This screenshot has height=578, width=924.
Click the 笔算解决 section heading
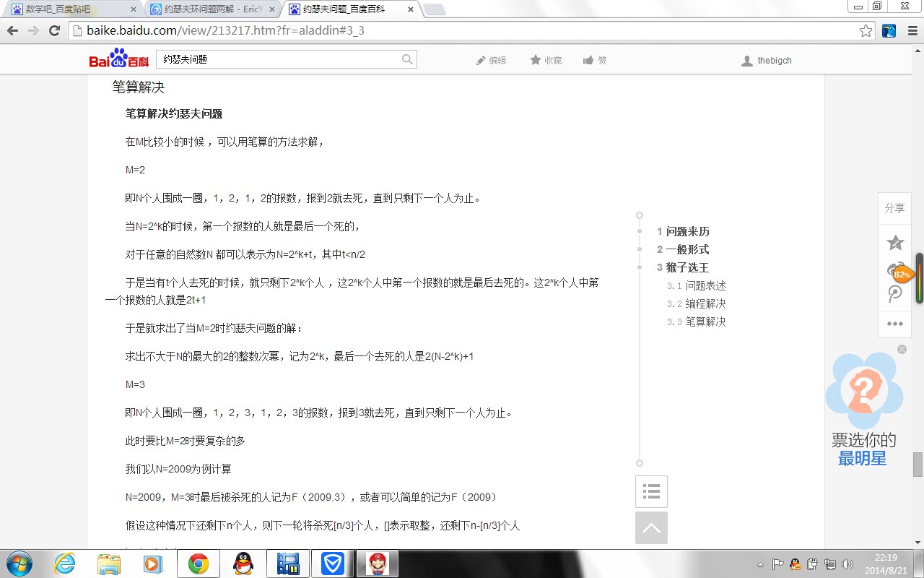point(139,87)
